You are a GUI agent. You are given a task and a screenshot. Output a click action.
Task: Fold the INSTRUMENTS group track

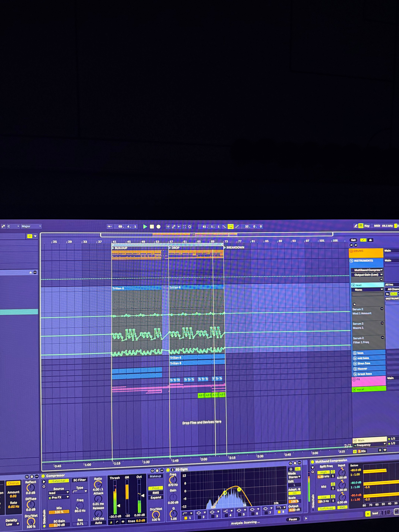(351, 261)
